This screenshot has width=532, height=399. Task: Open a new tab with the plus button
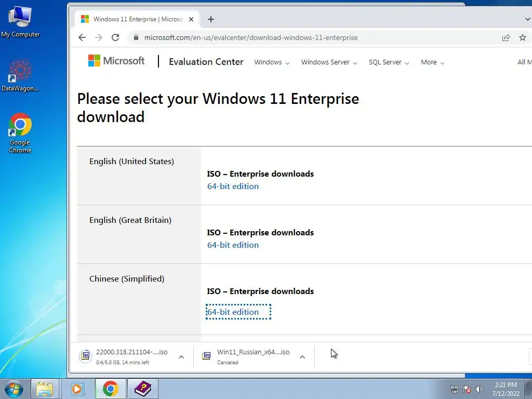tap(211, 19)
